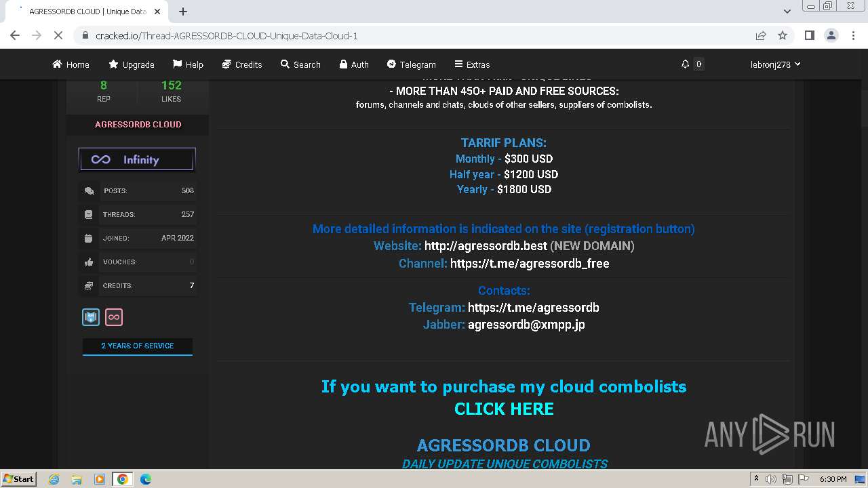Image resolution: width=868 pixels, height=488 pixels.
Task: Click the Posts 508 row
Action: [x=138, y=191]
